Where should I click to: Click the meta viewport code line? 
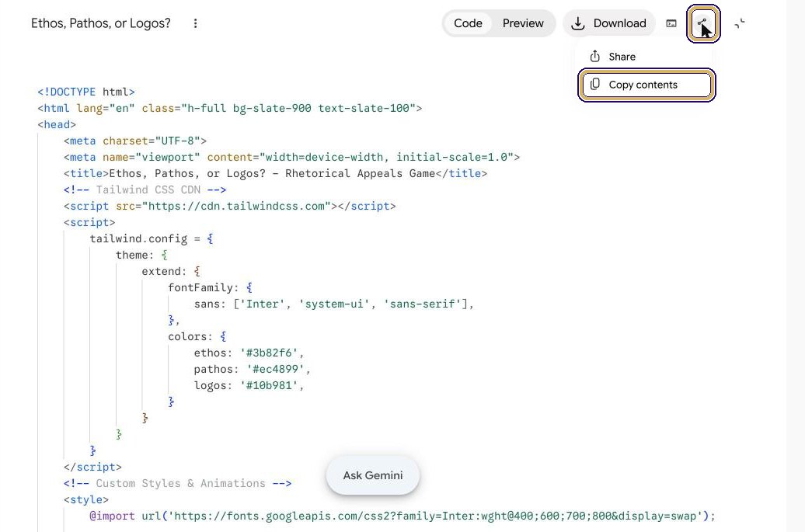pyautogui.click(x=291, y=157)
